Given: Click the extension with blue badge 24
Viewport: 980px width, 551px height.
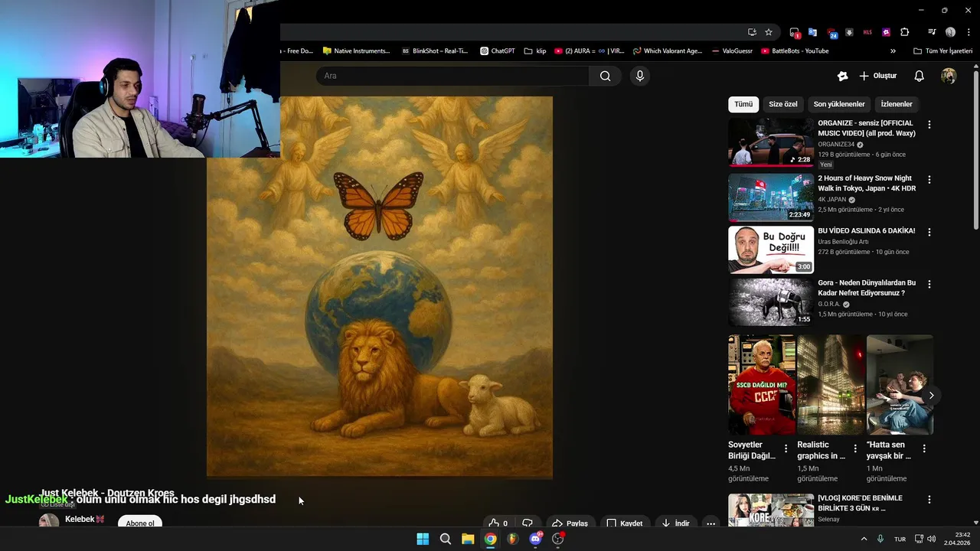Looking at the screenshot, I should (x=831, y=33).
